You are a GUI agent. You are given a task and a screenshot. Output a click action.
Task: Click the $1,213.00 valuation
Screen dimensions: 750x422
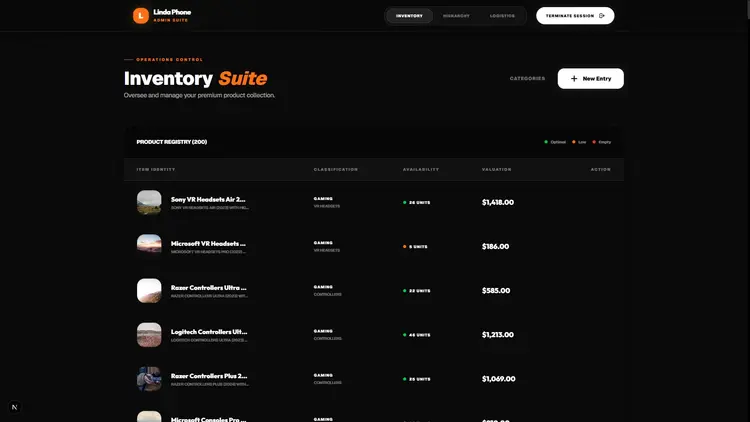point(498,334)
